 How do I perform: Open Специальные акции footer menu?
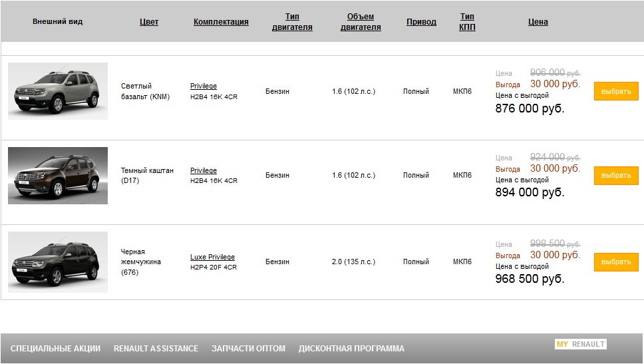(55, 349)
